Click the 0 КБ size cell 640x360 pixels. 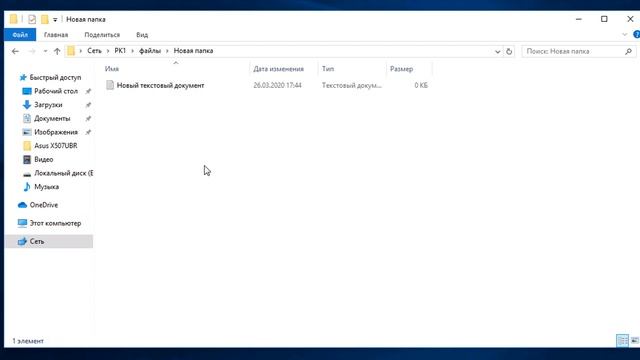pos(421,85)
